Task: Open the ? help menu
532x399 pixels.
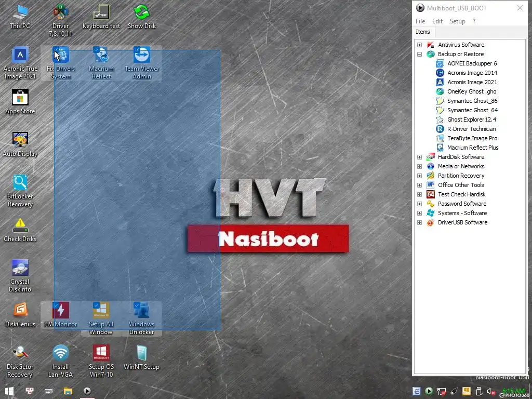Action: [474, 21]
